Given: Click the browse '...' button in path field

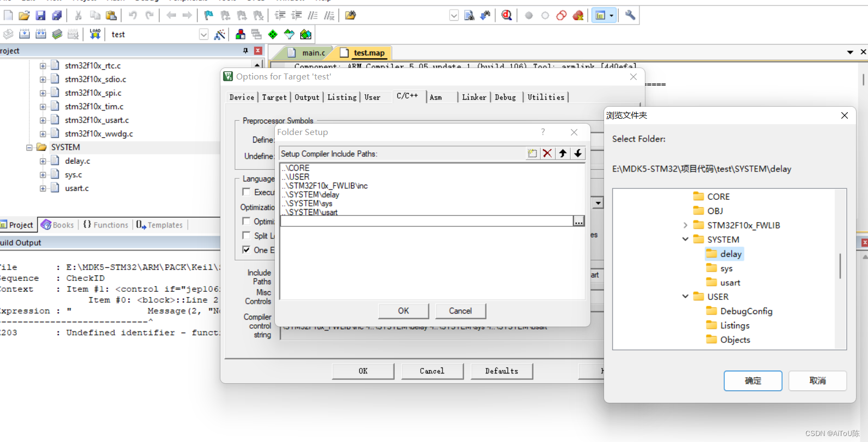Looking at the screenshot, I should tap(578, 221).
